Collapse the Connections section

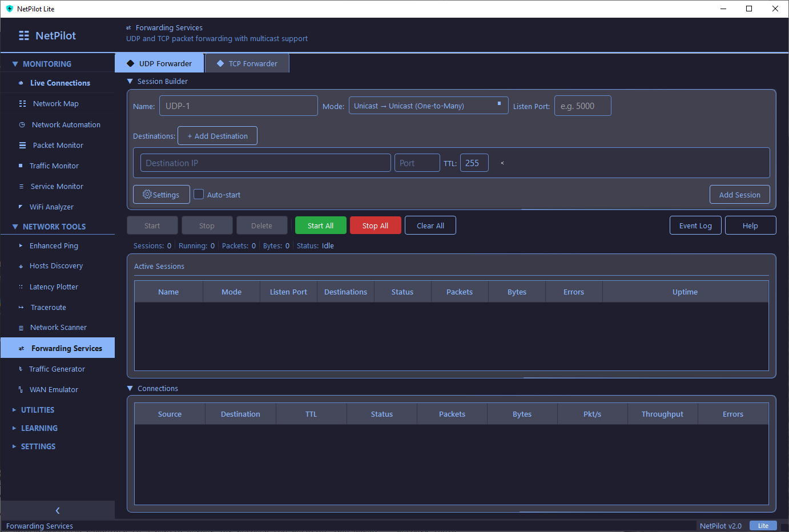130,388
